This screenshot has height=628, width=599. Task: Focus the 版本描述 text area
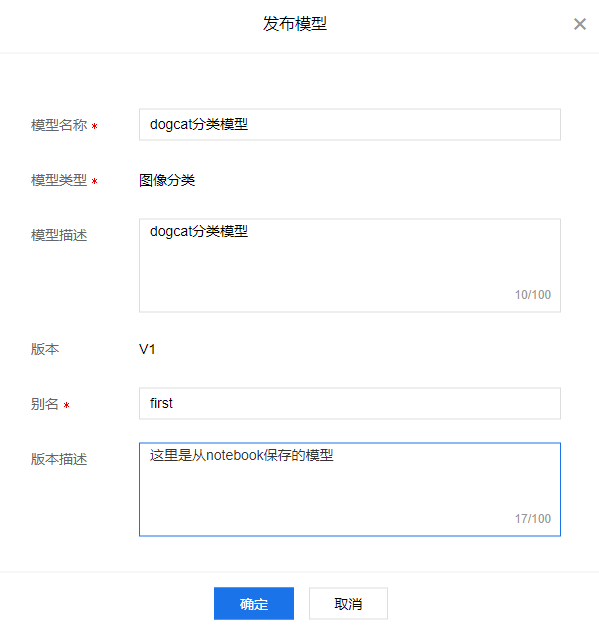[x=350, y=489]
